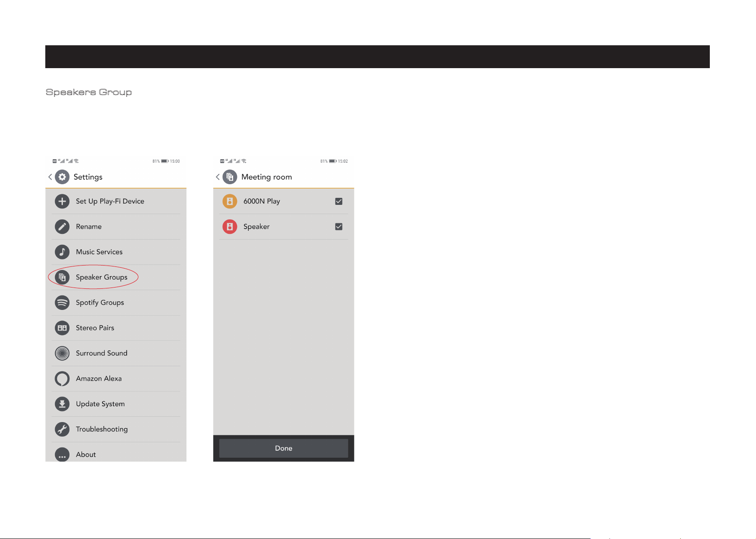Click the plus icon for Set Up Play-Fi Device

coord(62,201)
